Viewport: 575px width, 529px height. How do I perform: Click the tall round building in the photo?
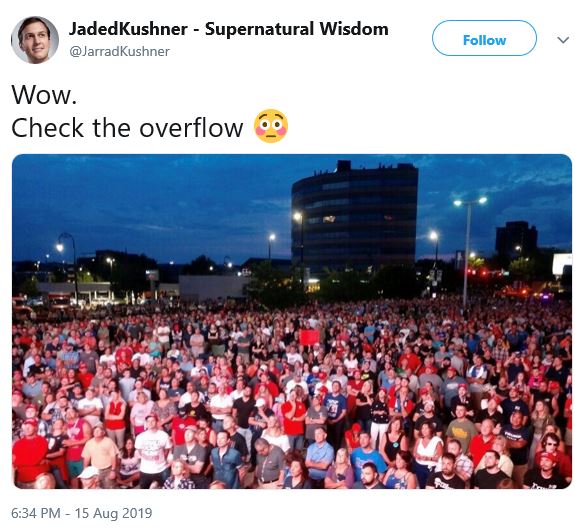pos(355,218)
